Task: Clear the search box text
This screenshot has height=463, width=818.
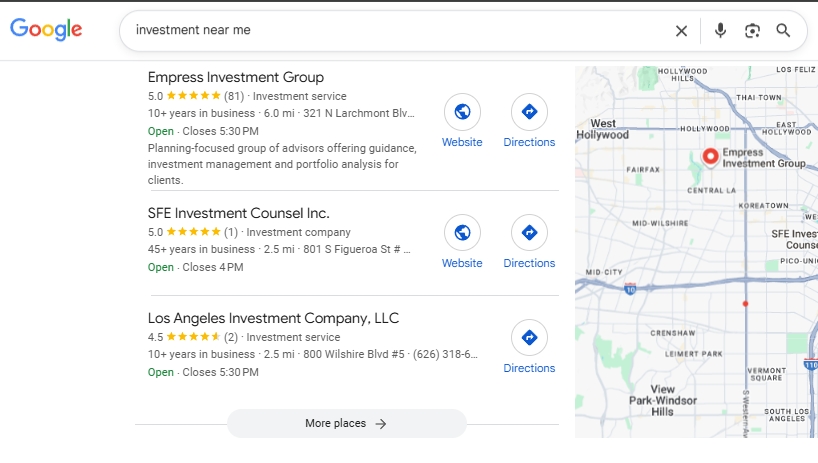Action: click(681, 31)
